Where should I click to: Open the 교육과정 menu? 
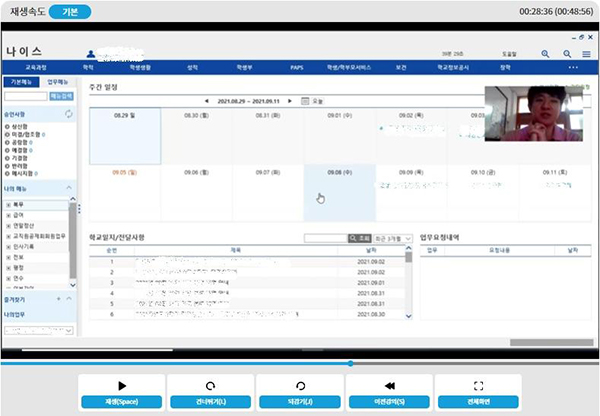pyautogui.click(x=36, y=67)
